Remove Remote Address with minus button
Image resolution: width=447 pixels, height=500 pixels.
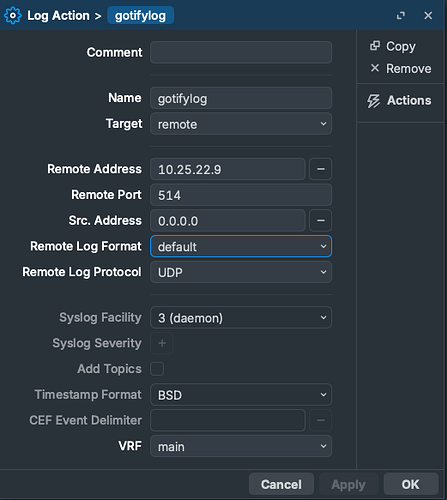click(x=321, y=169)
